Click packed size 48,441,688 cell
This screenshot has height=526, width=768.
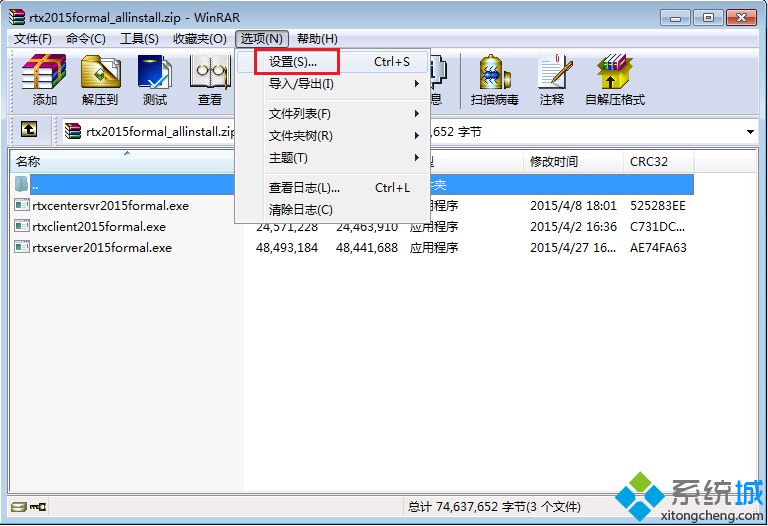pos(366,247)
